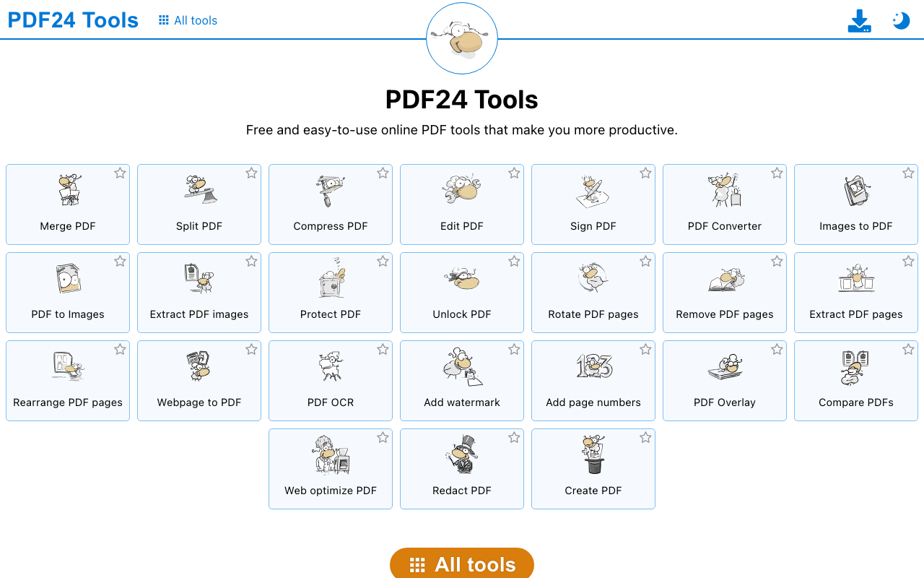The image size is (924, 578).
Task: Favorite Images to PDF via star
Action: click(908, 173)
